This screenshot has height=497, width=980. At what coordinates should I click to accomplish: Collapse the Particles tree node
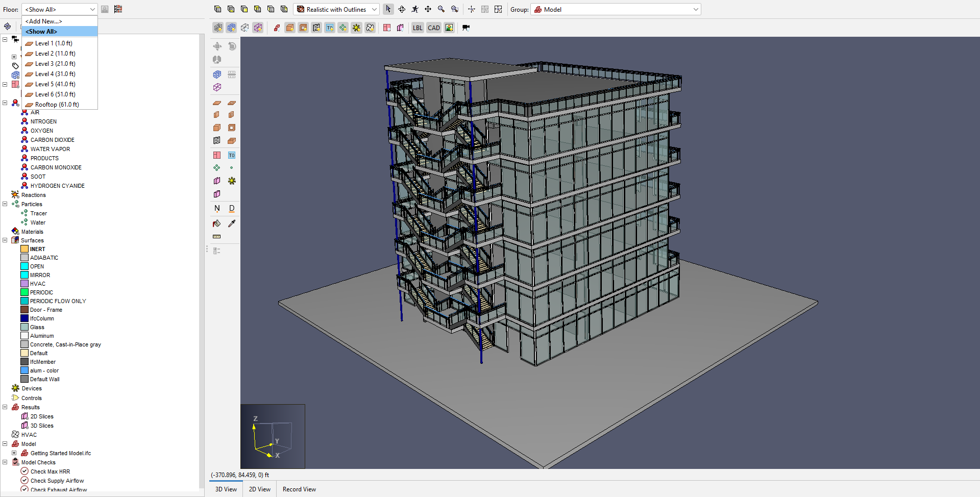5,204
